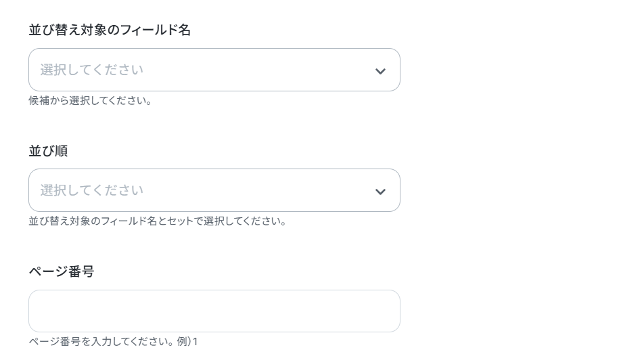
Task: Click the 並び順 label
Action: click(48, 151)
